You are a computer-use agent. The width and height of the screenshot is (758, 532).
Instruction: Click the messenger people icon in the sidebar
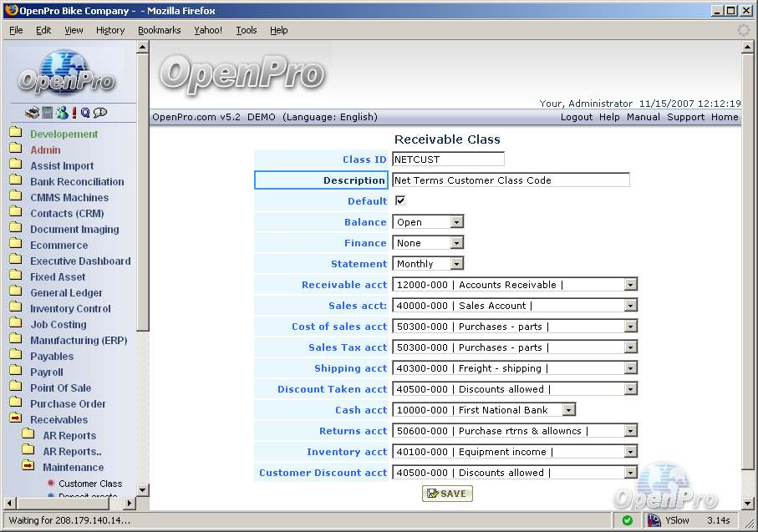click(x=61, y=113)
